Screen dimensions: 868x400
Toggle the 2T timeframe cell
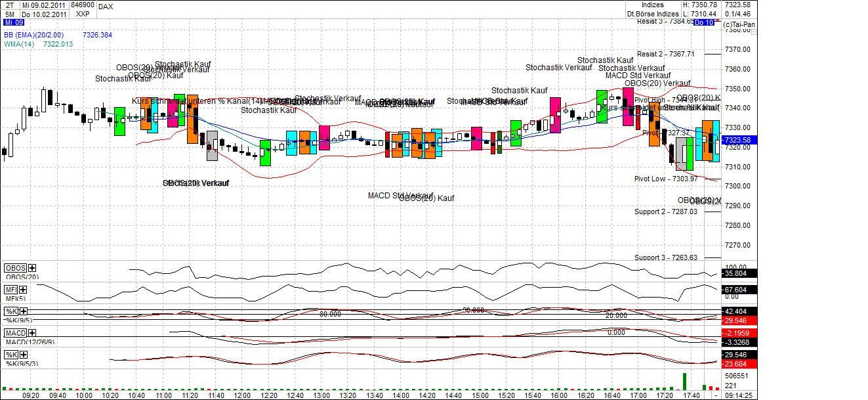9,5
